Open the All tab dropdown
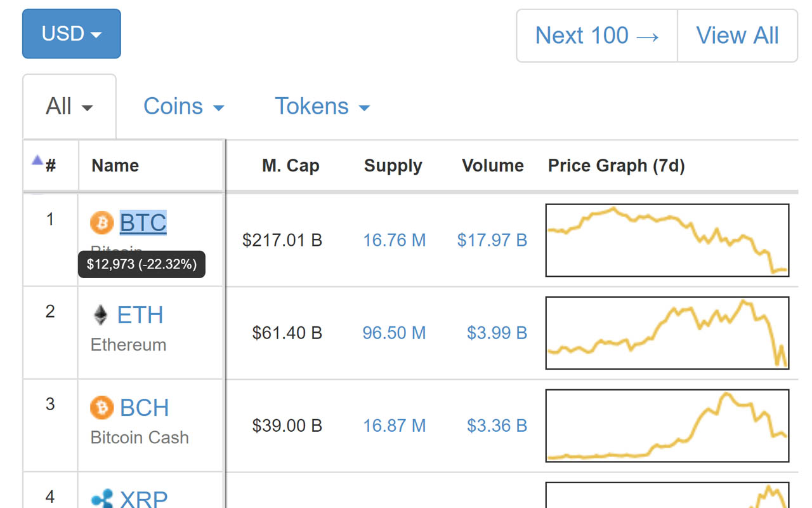Screen dimensions: 812x508 click(69, 106)
